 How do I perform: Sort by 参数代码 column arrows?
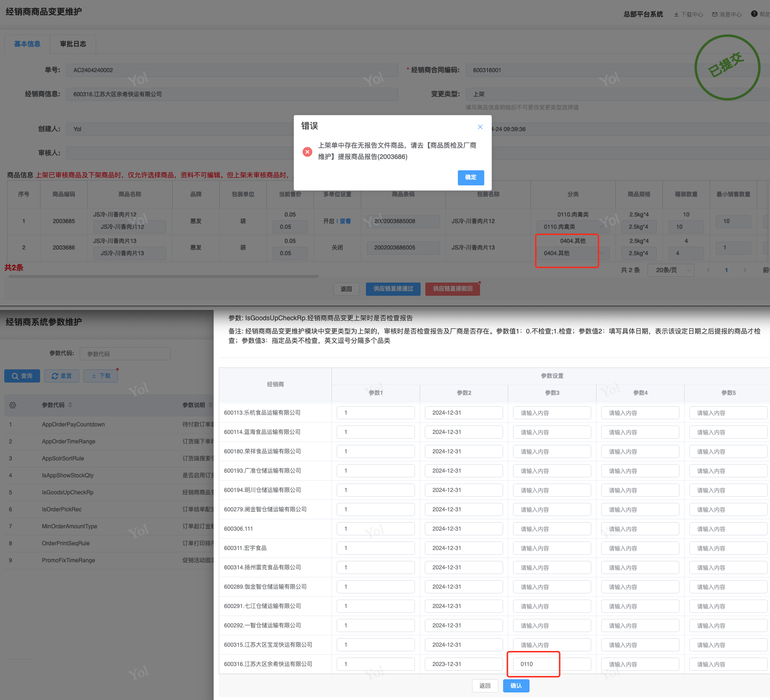[70, 405]
